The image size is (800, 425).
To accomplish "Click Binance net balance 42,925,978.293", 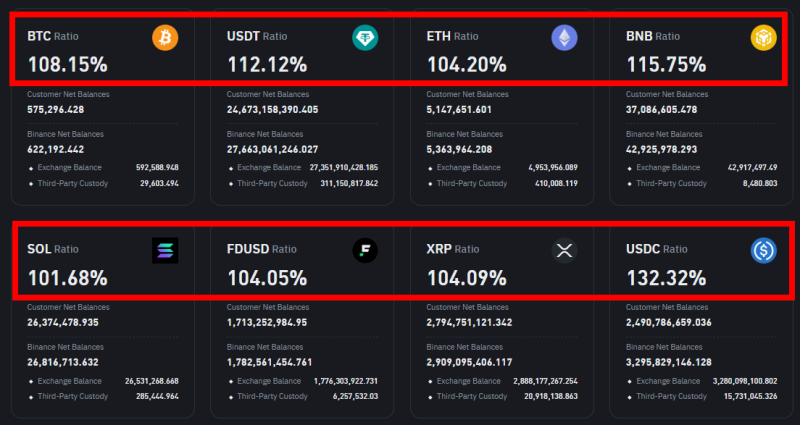I will 662,149.
